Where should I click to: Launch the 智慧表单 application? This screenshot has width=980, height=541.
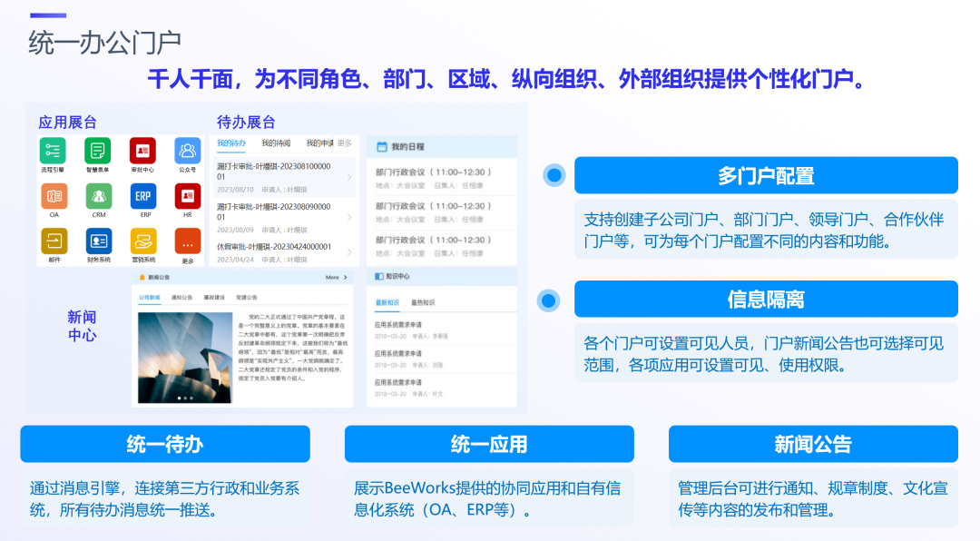point(97,151)
